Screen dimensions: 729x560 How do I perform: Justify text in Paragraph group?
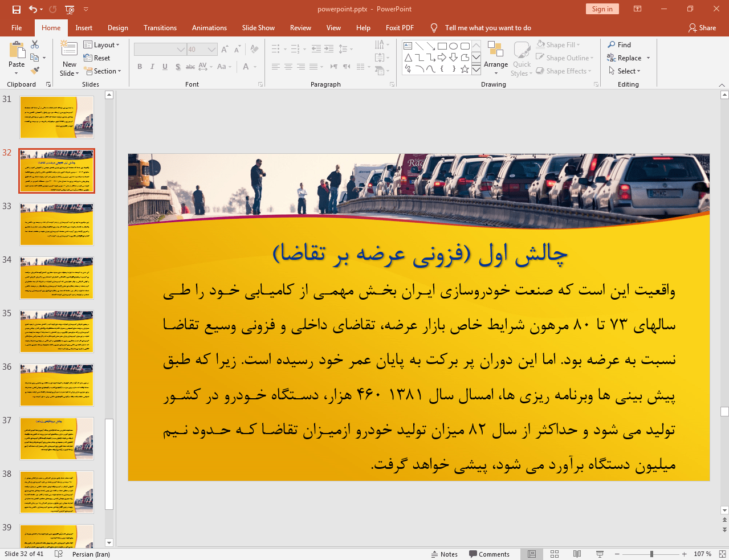click(313, 67)
